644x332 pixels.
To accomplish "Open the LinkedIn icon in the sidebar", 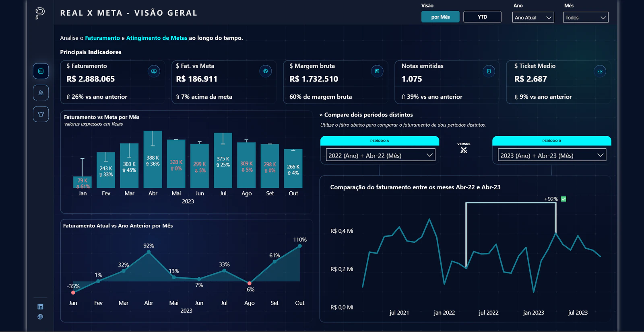I will coord(40,307).
